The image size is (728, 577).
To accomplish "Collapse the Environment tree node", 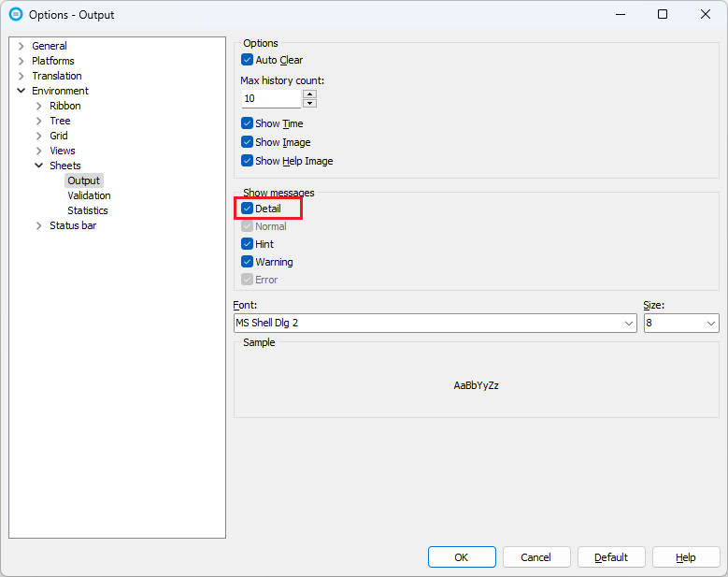I will pyautogui.click(x=21, y=91).
